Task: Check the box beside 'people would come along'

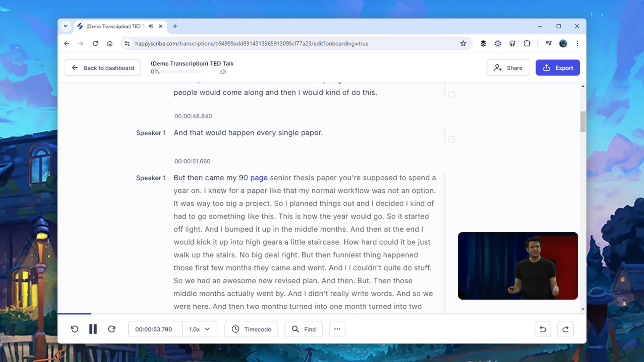Action: pos(451,95)
